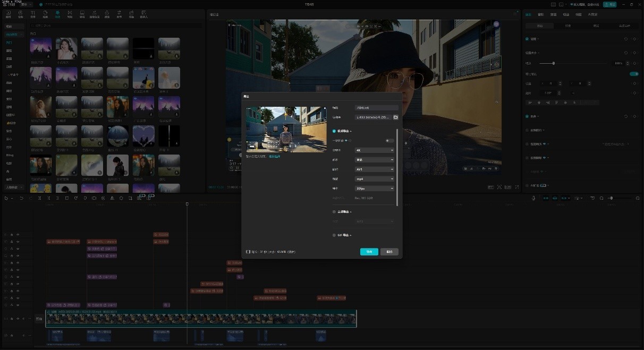Open the frame rate dropdown showing 30fps
644x350 pixels.
375,189
